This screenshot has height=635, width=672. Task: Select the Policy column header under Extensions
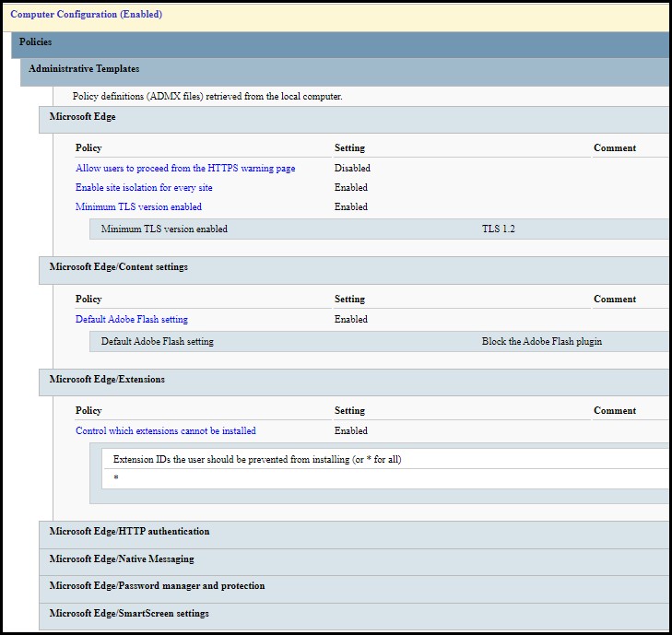pos(88,410)
